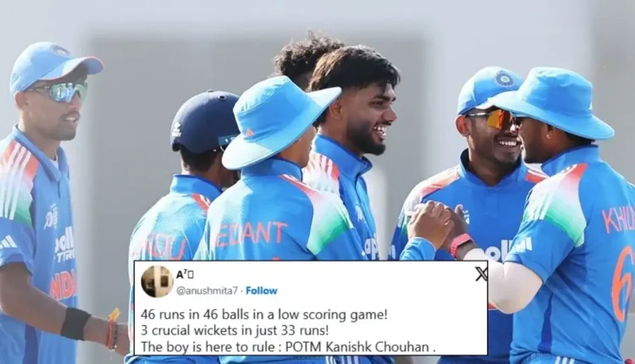Viewport: 635px width, 364px height.
Task: Click the orange number 6 on the jersey
Action: 622,284
